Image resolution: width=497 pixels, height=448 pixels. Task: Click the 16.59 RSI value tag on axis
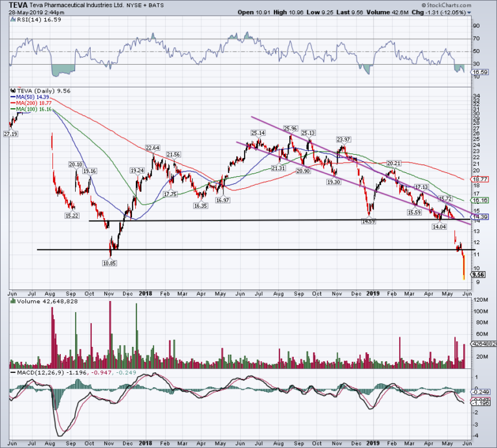coord(480,72)
